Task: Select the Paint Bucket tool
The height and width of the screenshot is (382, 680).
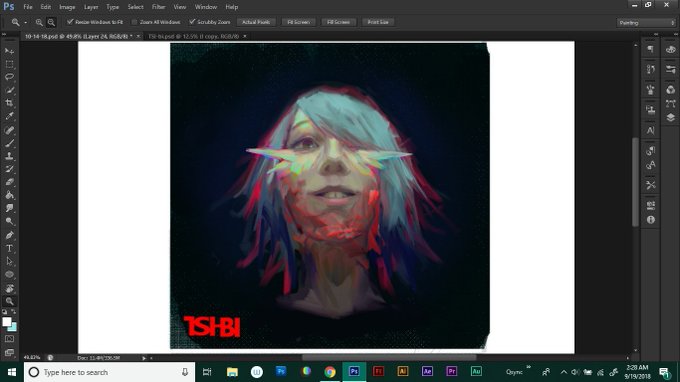Action: click(9, 195)
